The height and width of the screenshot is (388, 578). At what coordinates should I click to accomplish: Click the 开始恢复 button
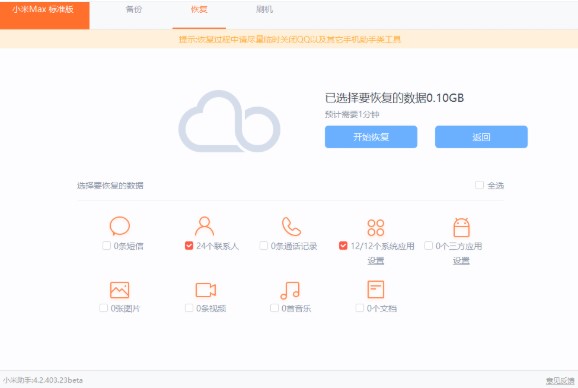[371, 137]
